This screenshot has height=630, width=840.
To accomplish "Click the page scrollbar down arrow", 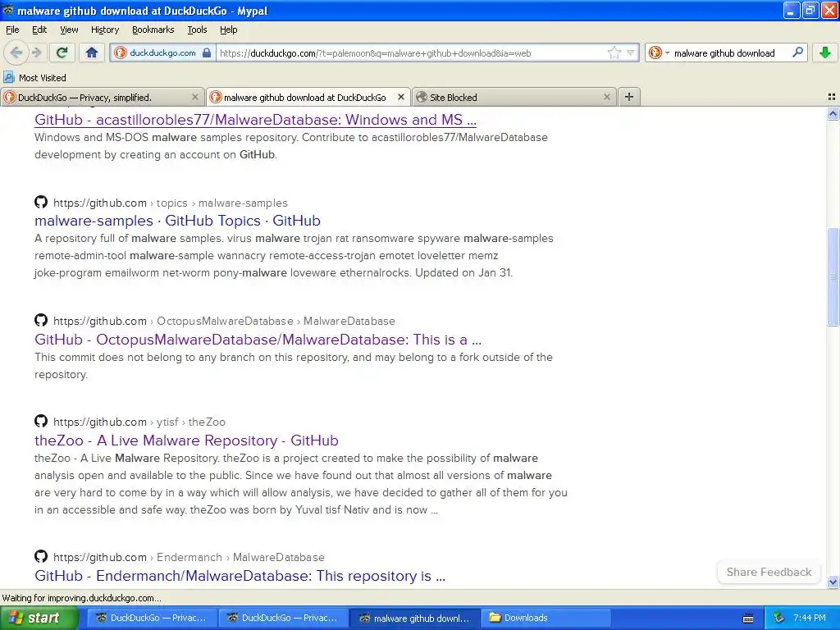I will pos(833,582).
